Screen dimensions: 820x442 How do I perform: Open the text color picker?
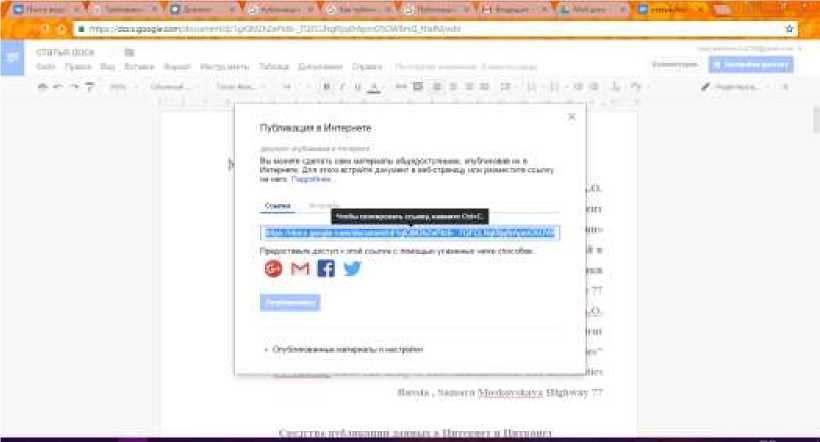click(373, 87)
